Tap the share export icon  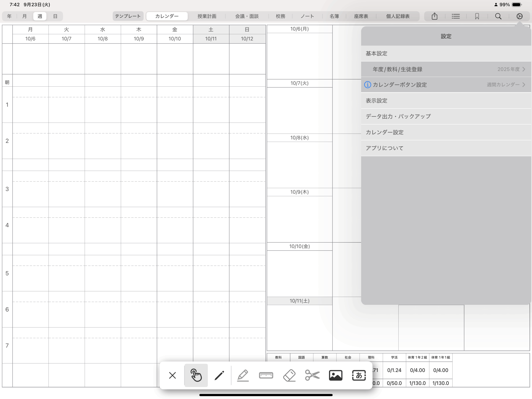(x=434, y=16)
